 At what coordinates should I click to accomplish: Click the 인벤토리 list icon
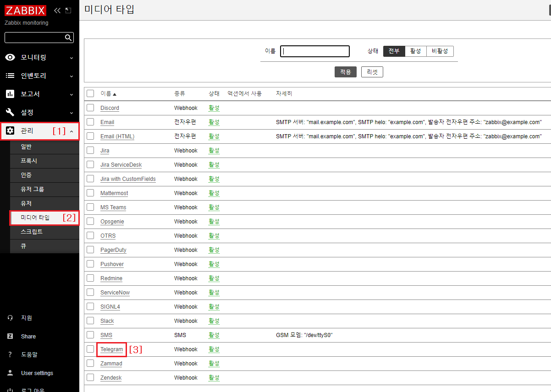tap(10, 76)
